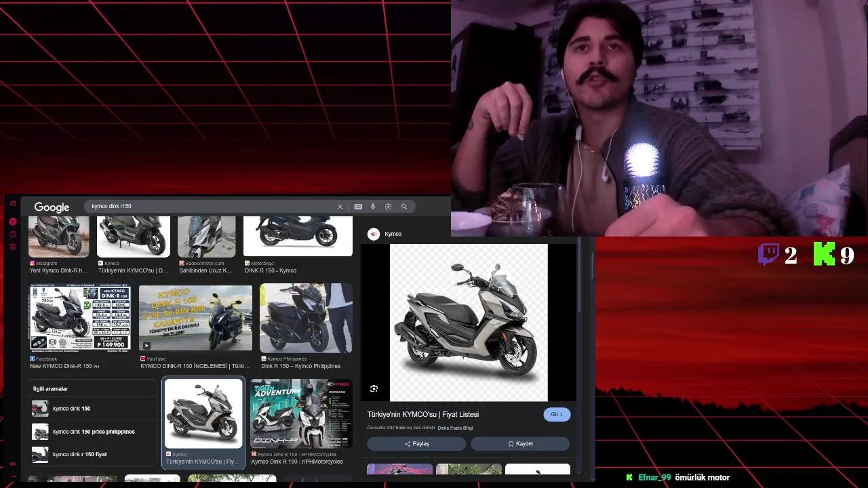Open Kymco Philippines Dink R 150 result
Viewport: 868px width, 488px height.
coord(306,327)
